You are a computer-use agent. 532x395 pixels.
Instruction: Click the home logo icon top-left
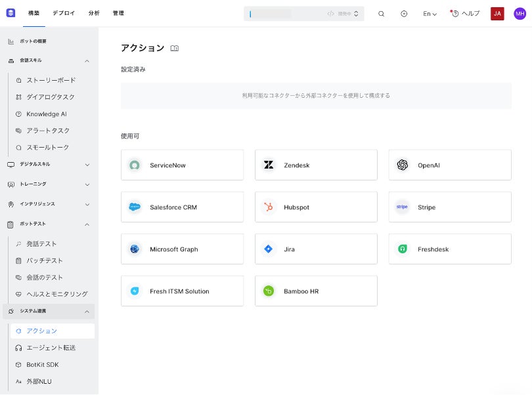(x=11, y=13)
